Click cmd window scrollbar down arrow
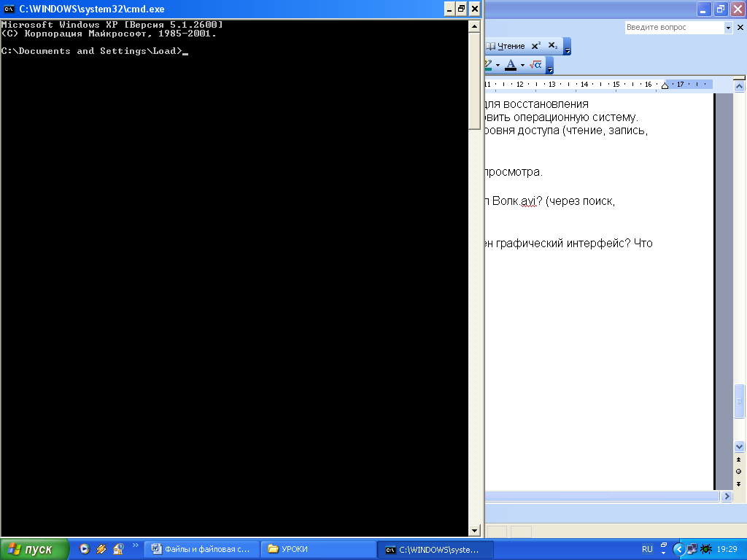Viewport: 747px width, 560px height. pyautogui.click(x=474, y=530)
